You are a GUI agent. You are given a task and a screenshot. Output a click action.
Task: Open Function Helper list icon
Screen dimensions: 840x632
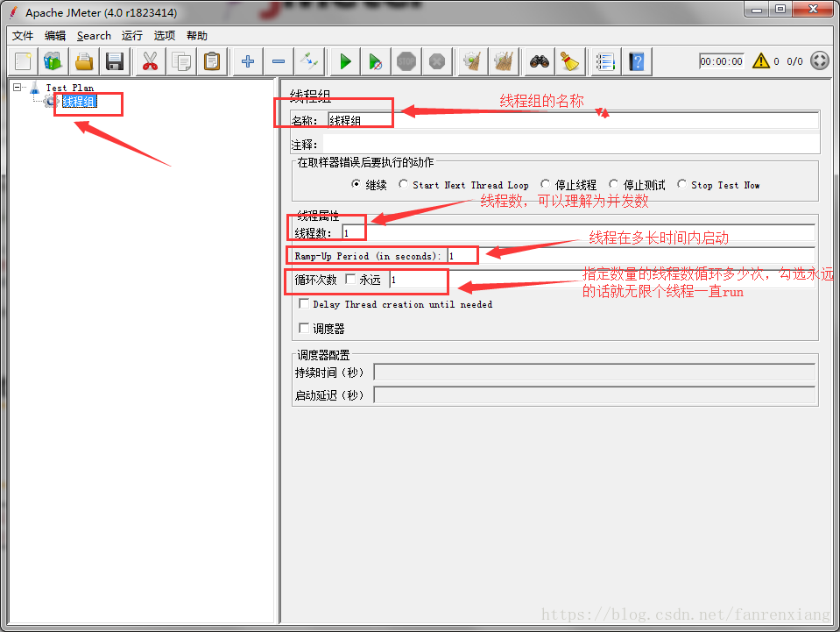605,61
